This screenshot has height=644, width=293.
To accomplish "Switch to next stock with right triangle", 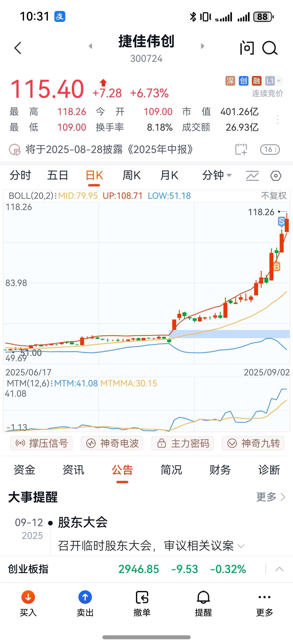I will coord(202,46).
